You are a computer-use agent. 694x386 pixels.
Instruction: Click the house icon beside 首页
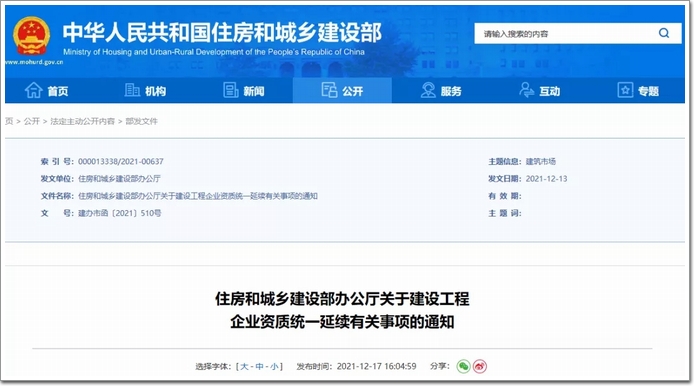click(34, 90)
